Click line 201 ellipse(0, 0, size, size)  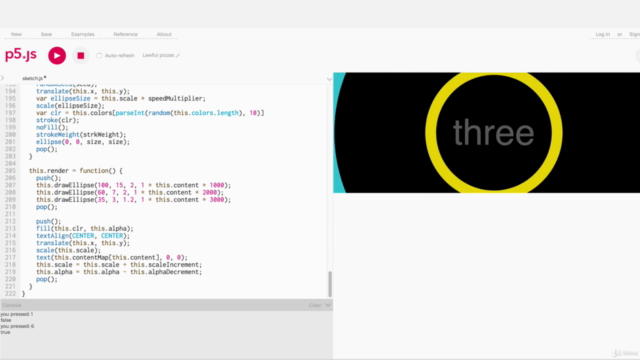[83, 142]
